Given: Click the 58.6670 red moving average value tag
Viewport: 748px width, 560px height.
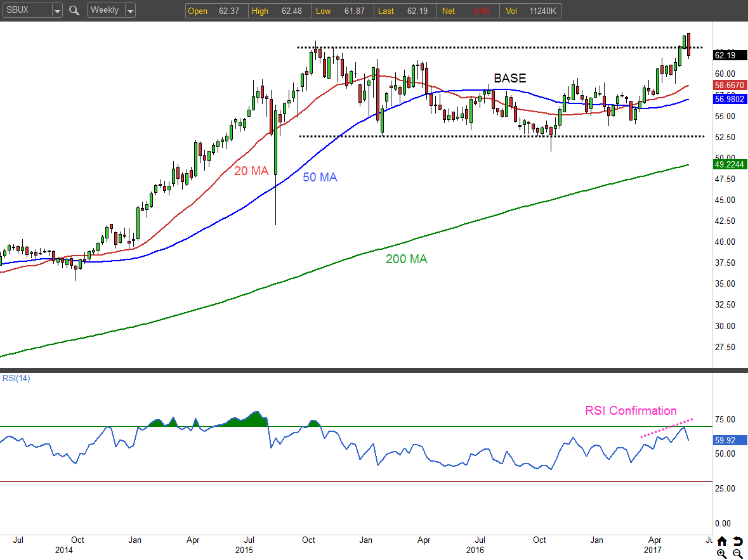Looking at the screenshot, I should tap(730, 85).
